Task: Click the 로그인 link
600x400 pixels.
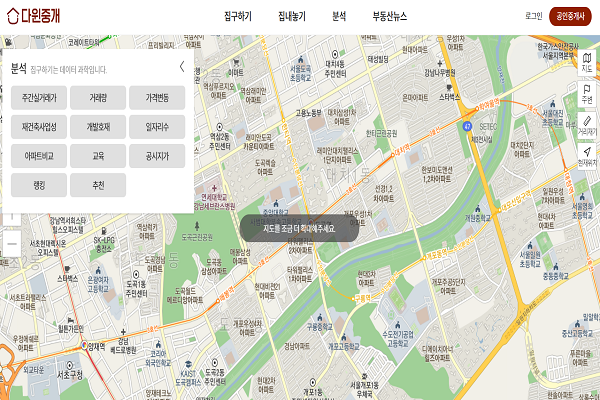Action: pos(533,16)
